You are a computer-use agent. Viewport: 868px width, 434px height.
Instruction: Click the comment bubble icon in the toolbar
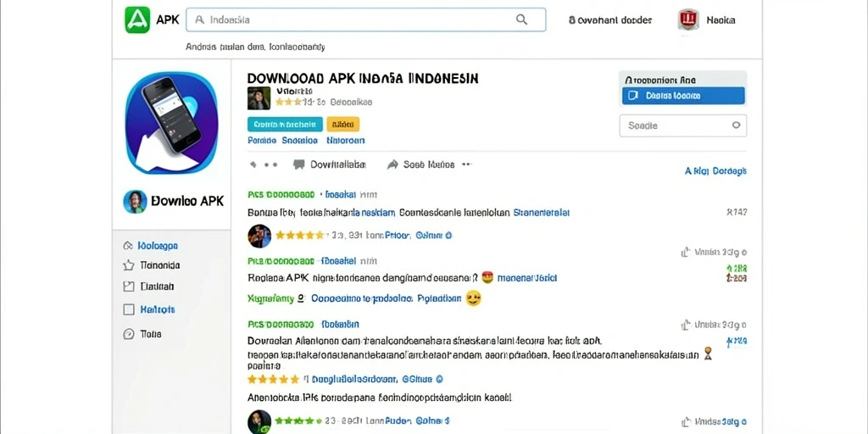tap(299, 164)
